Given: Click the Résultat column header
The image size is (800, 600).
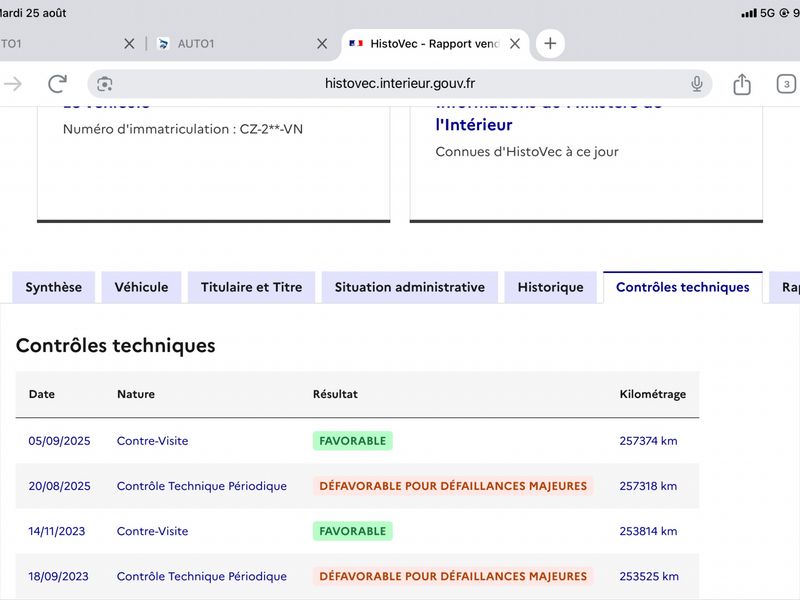Looking at the screenshot, I should click(335, 394).
